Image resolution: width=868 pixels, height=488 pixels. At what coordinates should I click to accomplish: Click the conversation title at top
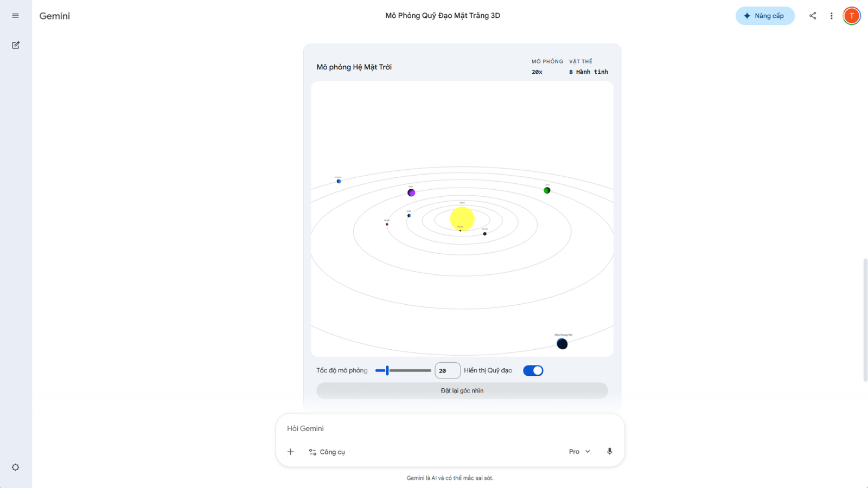(443, 16)
